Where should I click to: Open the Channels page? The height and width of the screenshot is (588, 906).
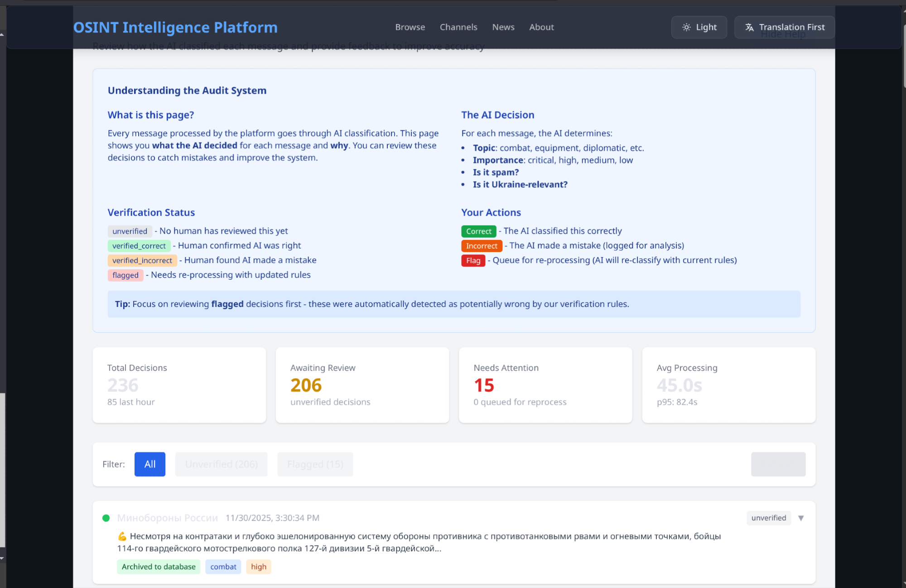tap(458, 27)
